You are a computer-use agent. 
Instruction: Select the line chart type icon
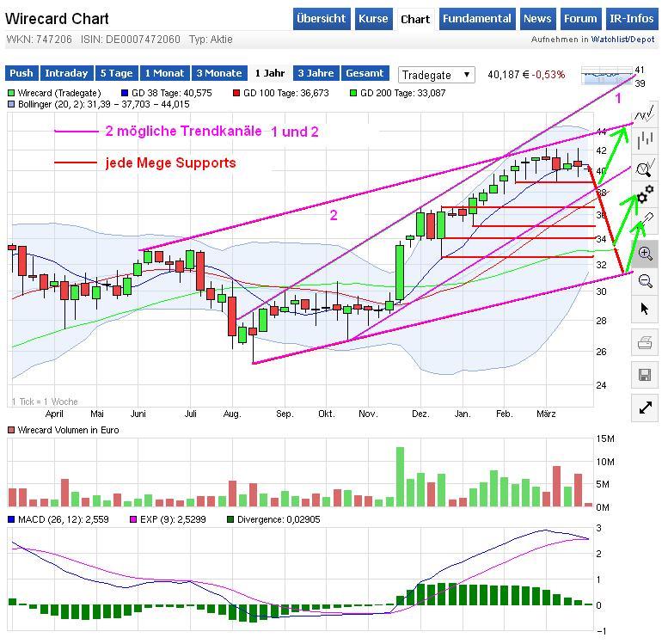645,113
